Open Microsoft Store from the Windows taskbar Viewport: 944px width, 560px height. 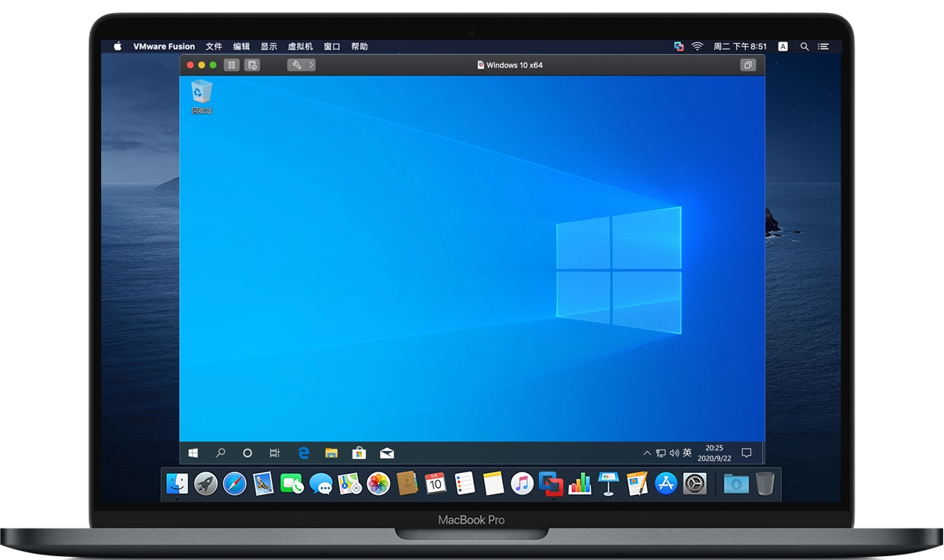[x=359, y=453]
